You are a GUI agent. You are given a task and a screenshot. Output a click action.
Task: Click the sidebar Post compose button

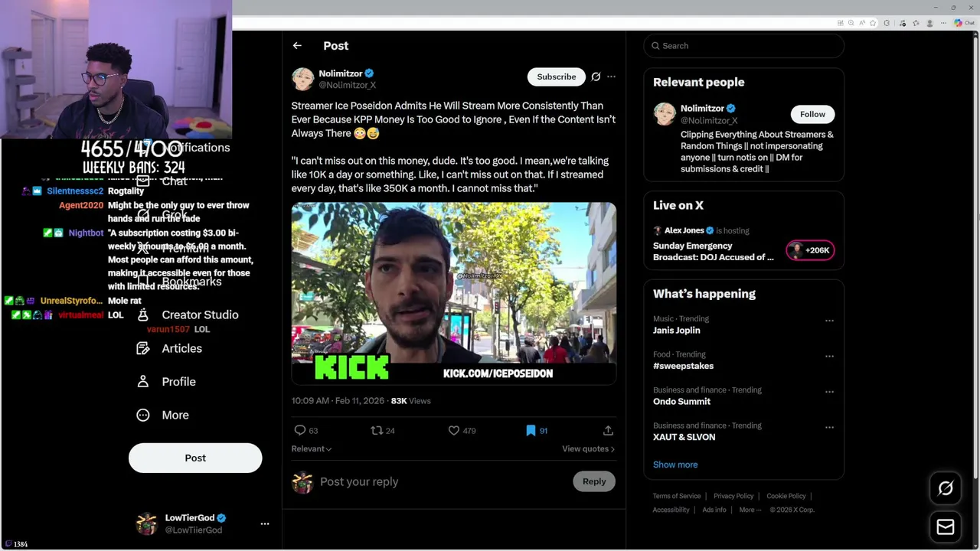[195, 458]
